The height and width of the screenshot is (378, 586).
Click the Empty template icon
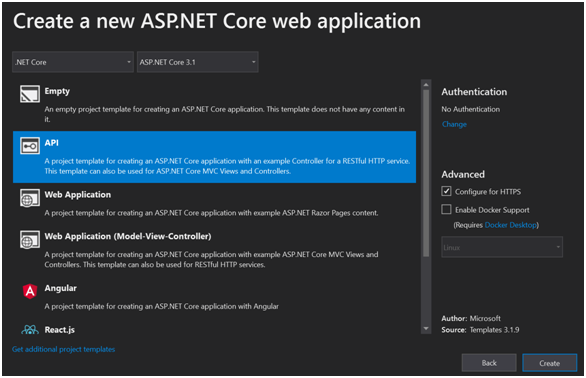click(30, 94)
